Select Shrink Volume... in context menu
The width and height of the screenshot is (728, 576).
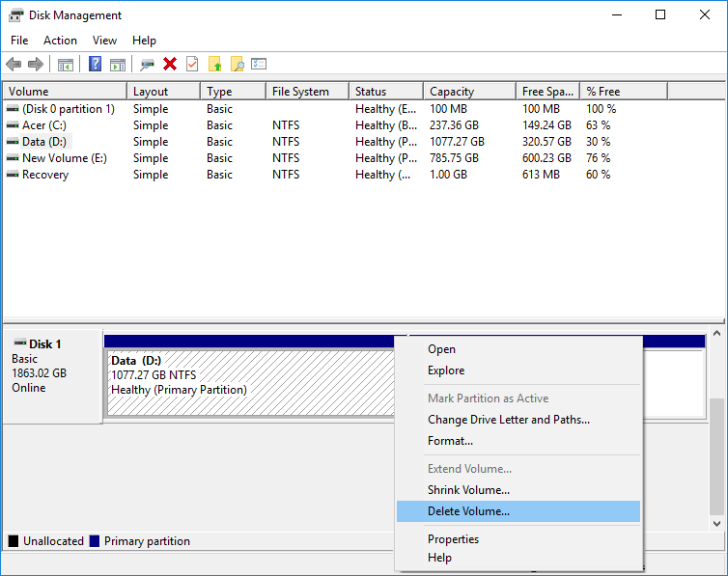point(468,490)
